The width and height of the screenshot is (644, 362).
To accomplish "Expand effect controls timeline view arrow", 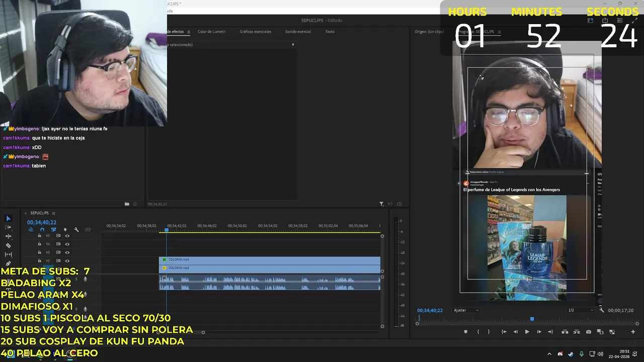I will tap(293, 44).
